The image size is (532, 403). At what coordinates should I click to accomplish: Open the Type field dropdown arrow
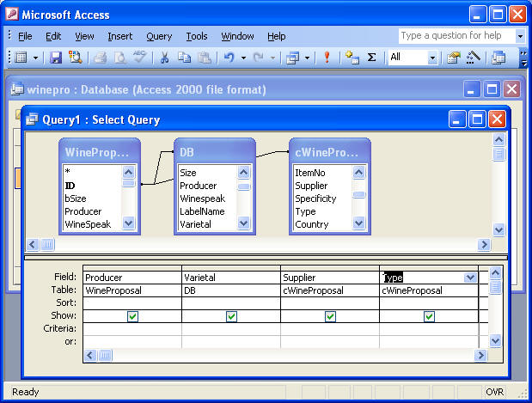point(470,278)
